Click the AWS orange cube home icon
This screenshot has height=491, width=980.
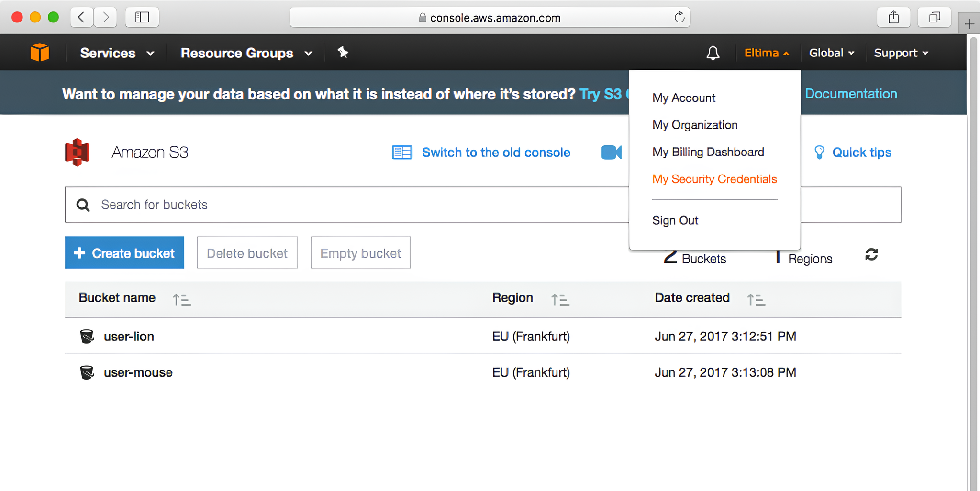click(40, 52)
